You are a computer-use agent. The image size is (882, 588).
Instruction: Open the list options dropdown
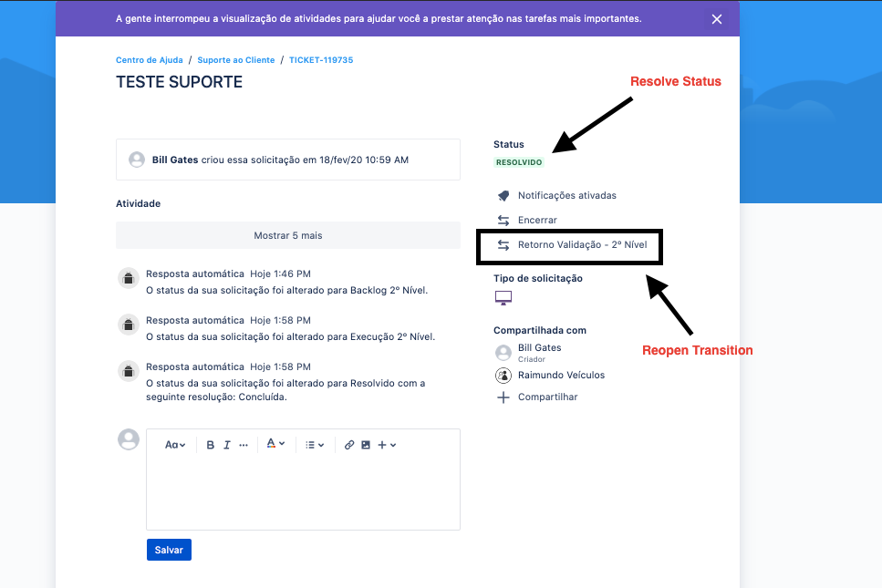[x=315, y=445]
